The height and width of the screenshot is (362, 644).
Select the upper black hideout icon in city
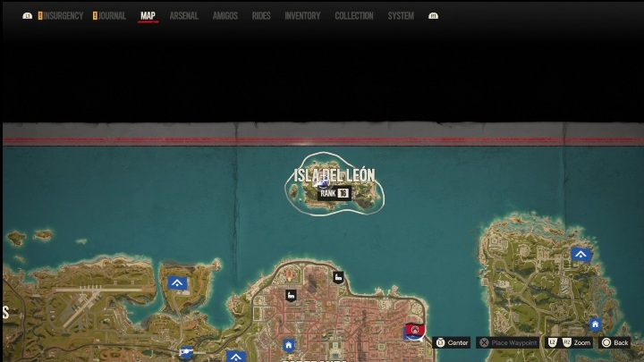point(337,277)
